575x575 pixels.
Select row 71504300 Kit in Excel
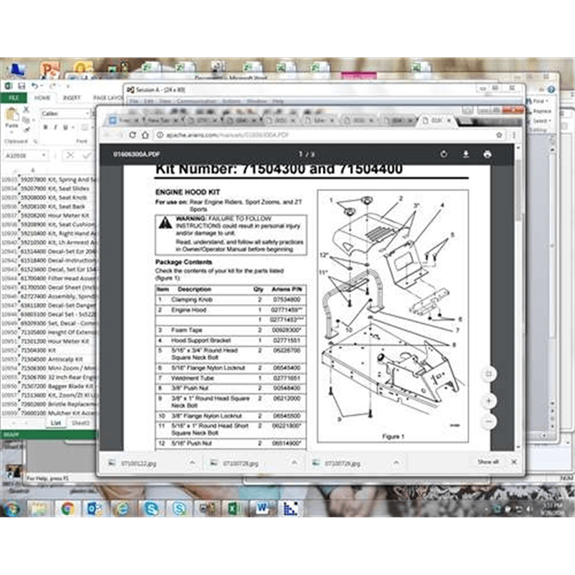[50, 350]
